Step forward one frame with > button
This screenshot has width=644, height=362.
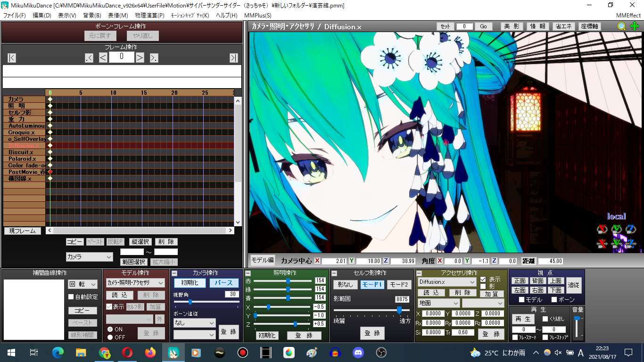point(140,58)
